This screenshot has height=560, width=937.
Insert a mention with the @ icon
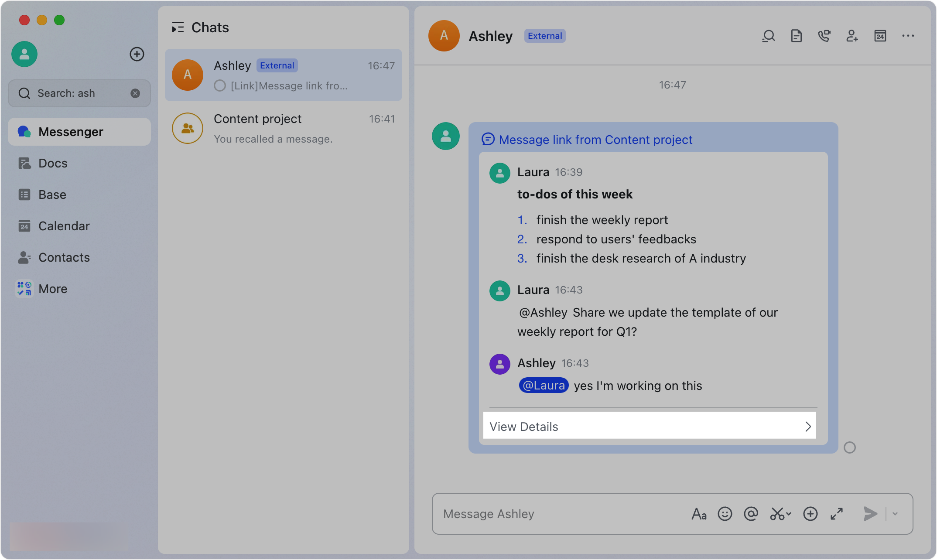(751, 514)
